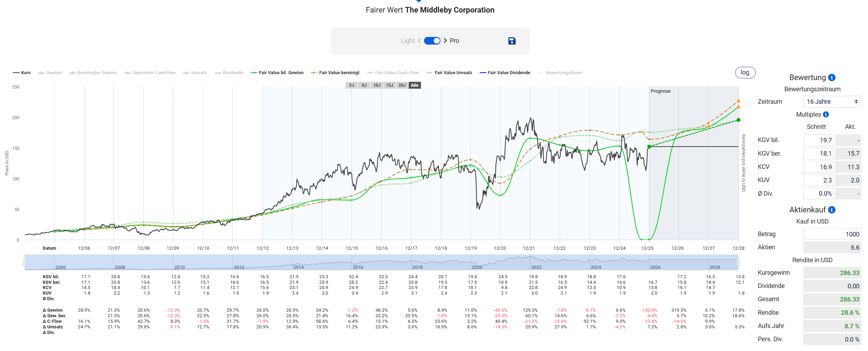Select the Alle time range
This screenshot has width=868, height=351.
[414, 85]
